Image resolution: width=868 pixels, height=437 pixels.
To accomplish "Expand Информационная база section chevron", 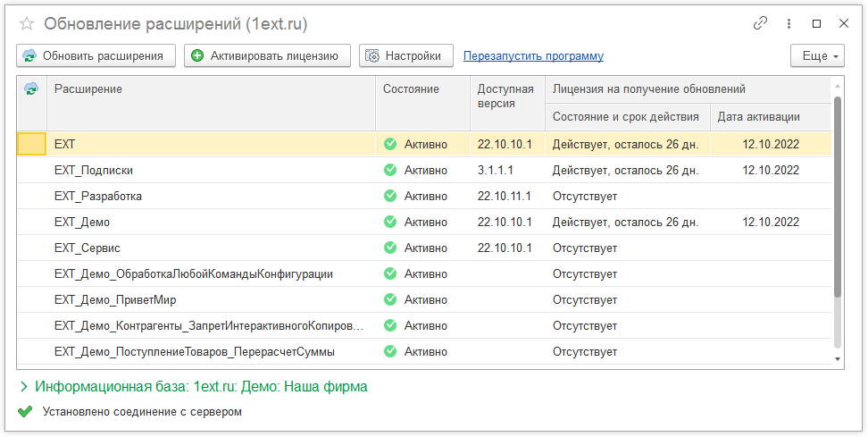I will (x=24, y=387).
